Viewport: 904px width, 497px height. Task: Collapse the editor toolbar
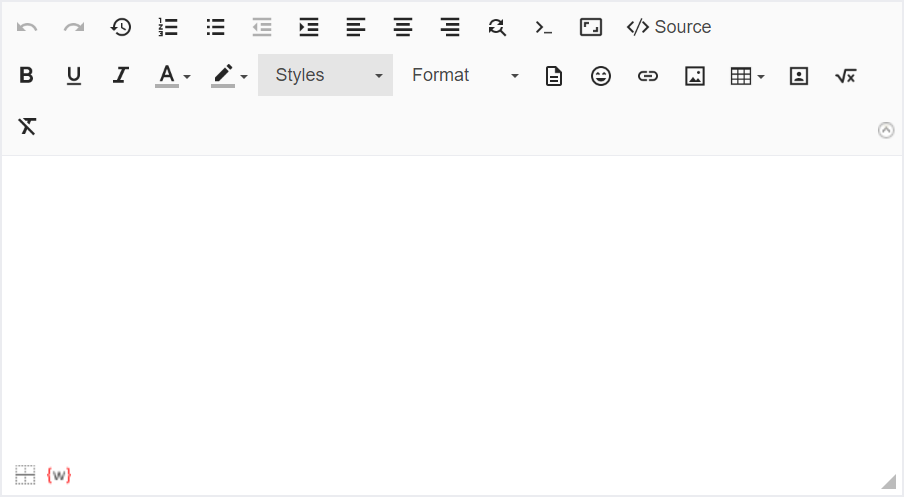pyautogui.click(x=886, y=130)
